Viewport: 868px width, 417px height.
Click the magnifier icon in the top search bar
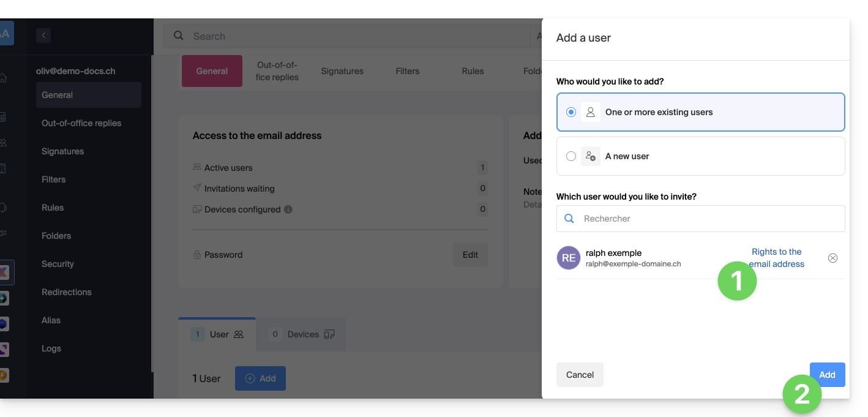[x=179, y=36]
